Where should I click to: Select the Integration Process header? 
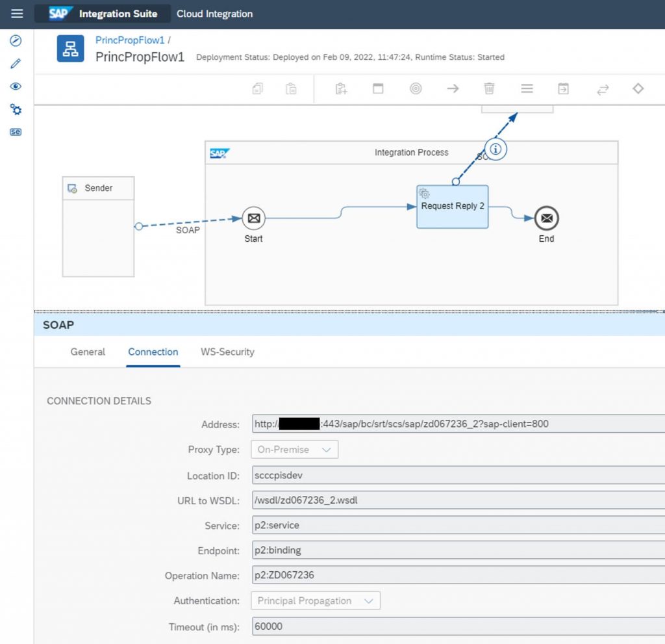(411, 153)
